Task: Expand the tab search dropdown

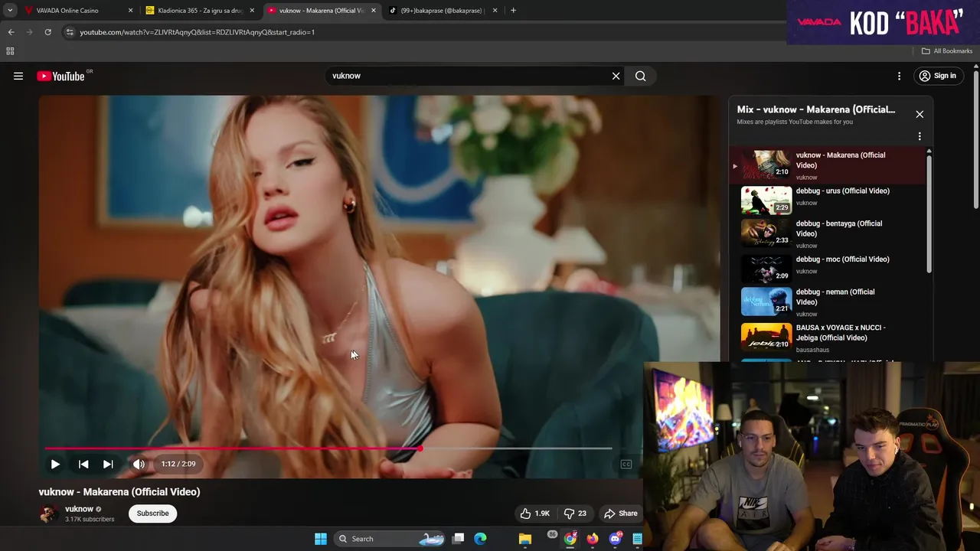Action: [x=10, y=11]
